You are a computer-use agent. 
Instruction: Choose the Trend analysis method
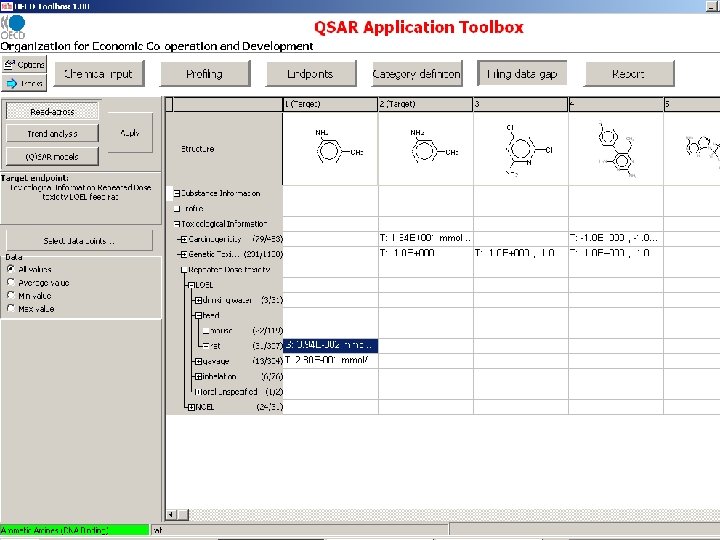(52, 134)
